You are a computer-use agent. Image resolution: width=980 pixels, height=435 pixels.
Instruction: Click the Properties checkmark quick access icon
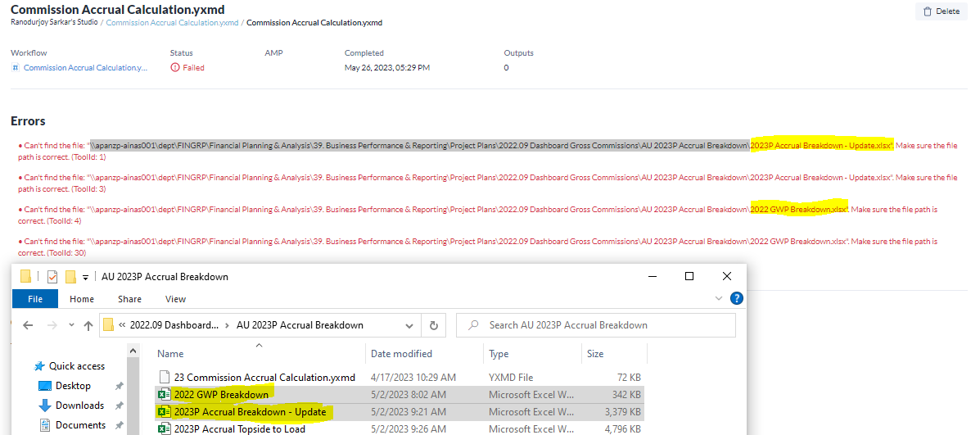tap(52, 277)
